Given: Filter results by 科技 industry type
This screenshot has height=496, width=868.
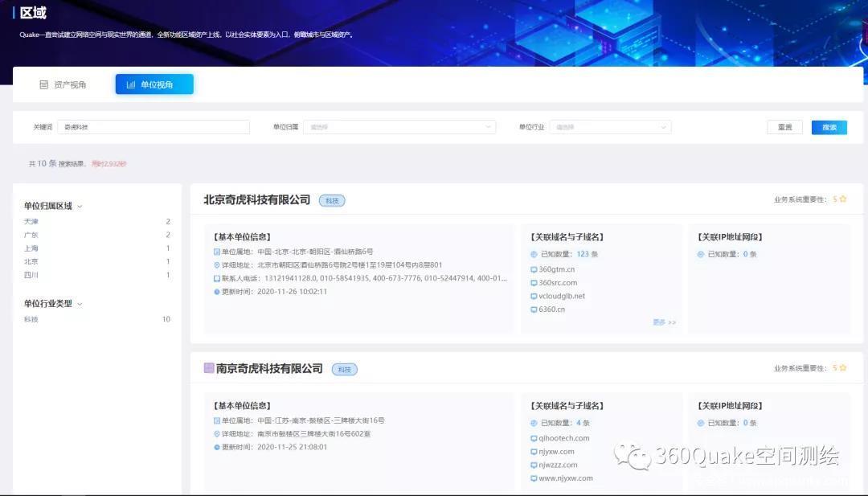Looking at the screenshot, I should [31, 319].
